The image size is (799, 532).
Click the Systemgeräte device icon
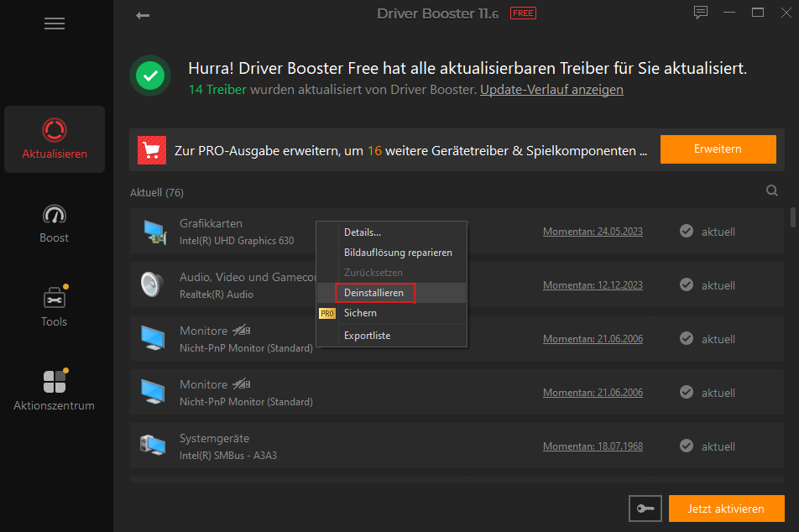tap(153, 446)
